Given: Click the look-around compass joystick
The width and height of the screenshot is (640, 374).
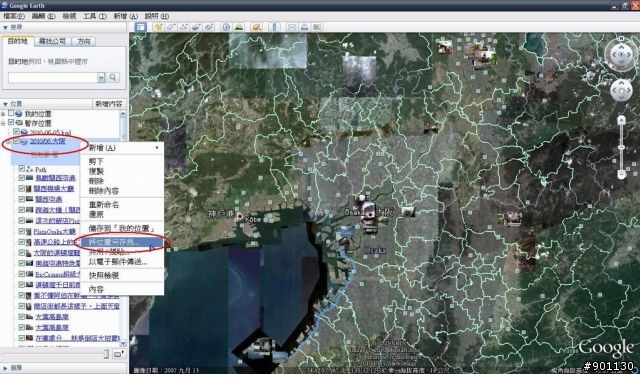Looking at the screenshot, I should click(621, 54).
